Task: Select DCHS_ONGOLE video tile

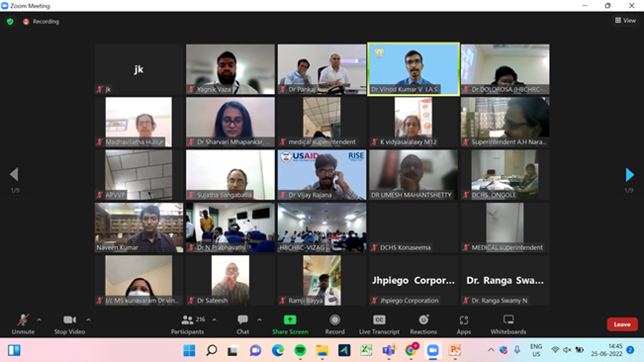Action: pyautogui.click(x=505, y=175)
